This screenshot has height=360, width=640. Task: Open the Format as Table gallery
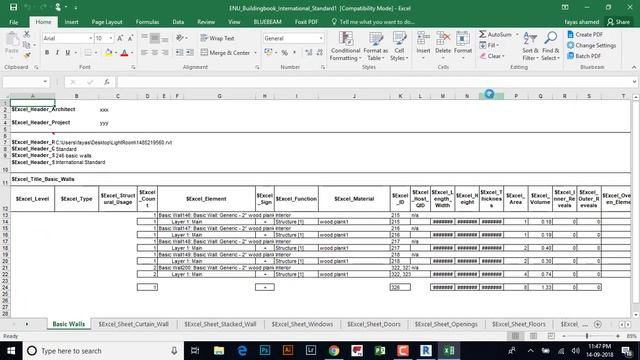[376, 46]
